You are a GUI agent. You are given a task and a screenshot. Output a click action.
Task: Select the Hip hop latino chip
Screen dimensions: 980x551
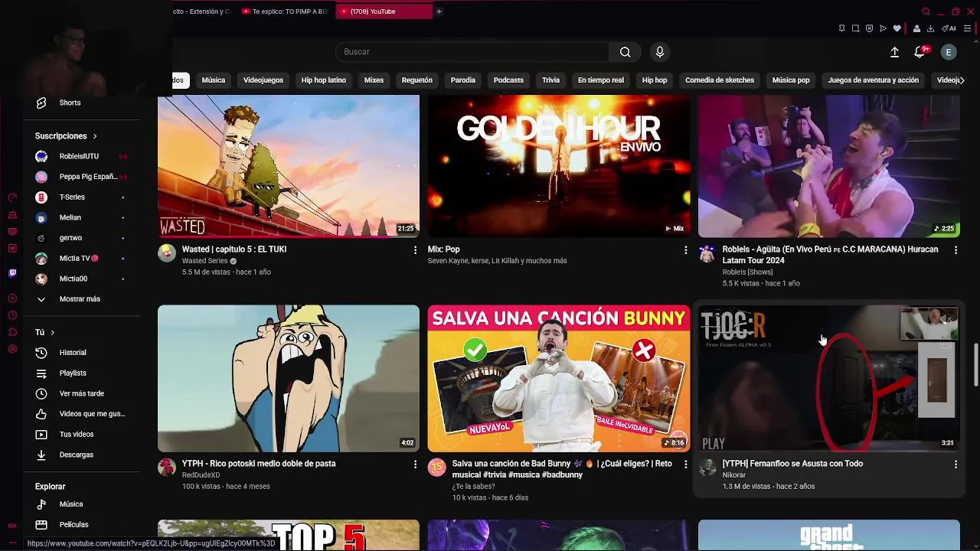coord(324,80)
